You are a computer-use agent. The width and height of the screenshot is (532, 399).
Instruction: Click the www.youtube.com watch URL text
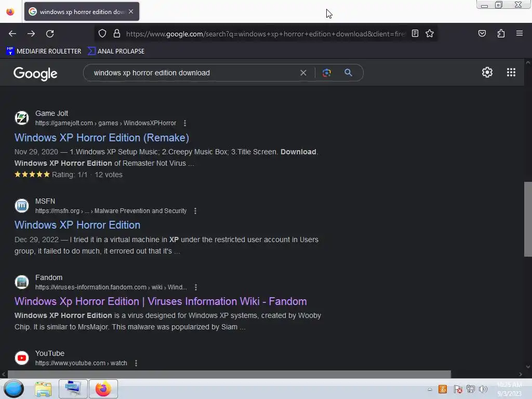tap(81, 363)
